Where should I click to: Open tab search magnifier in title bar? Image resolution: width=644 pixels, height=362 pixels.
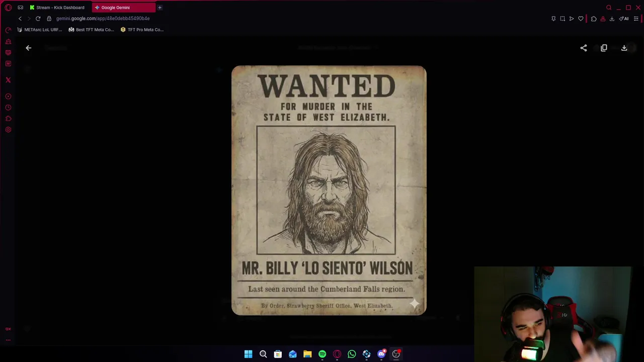(x=609, y=8)
